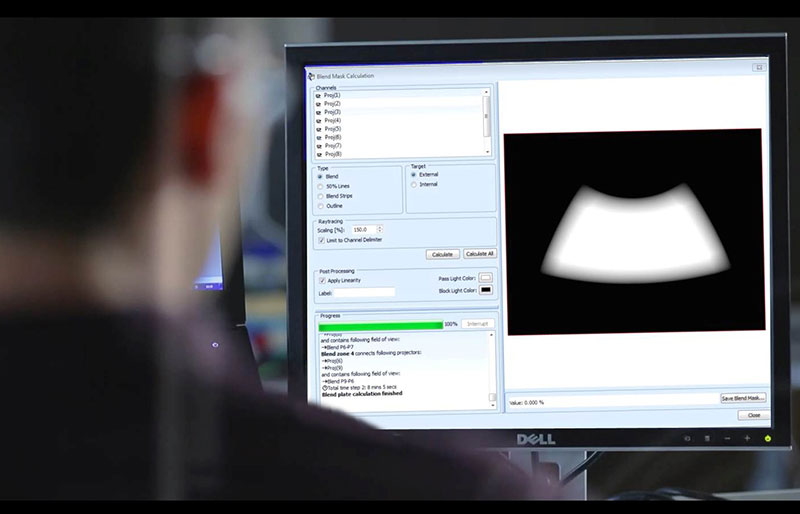The image size is (800, 514).
Task: Click into the Scaling [%] input field
Action: (x=364, y=230)
